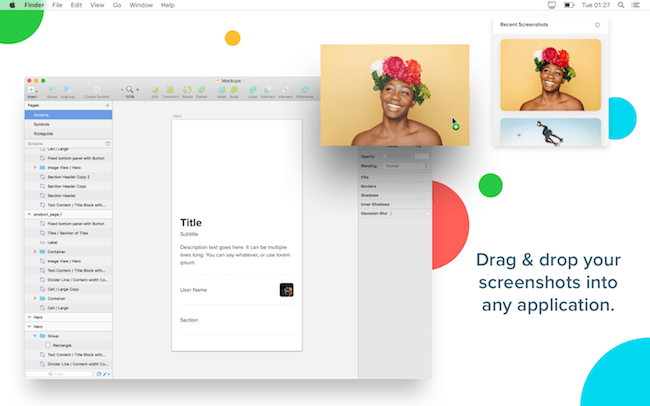Select the Rectangle layer

(x=68, y=345)
